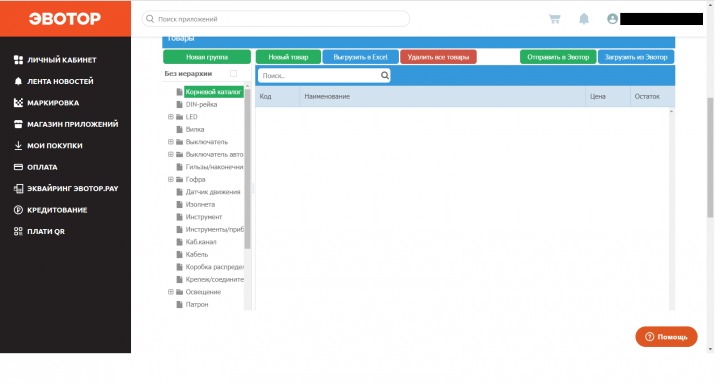
Task: Click the Новая группа button
Action: click(x=207, y=57)
